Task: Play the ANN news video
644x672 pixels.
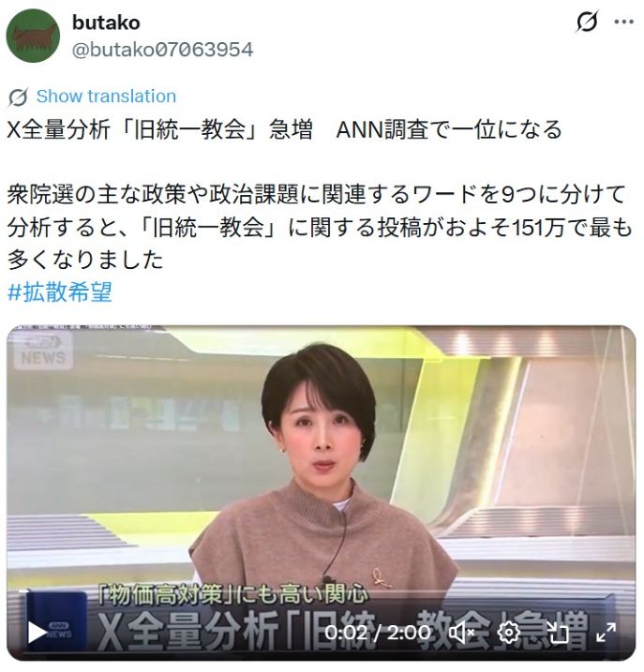Action: pyautogui.click(x=37, y=633)
